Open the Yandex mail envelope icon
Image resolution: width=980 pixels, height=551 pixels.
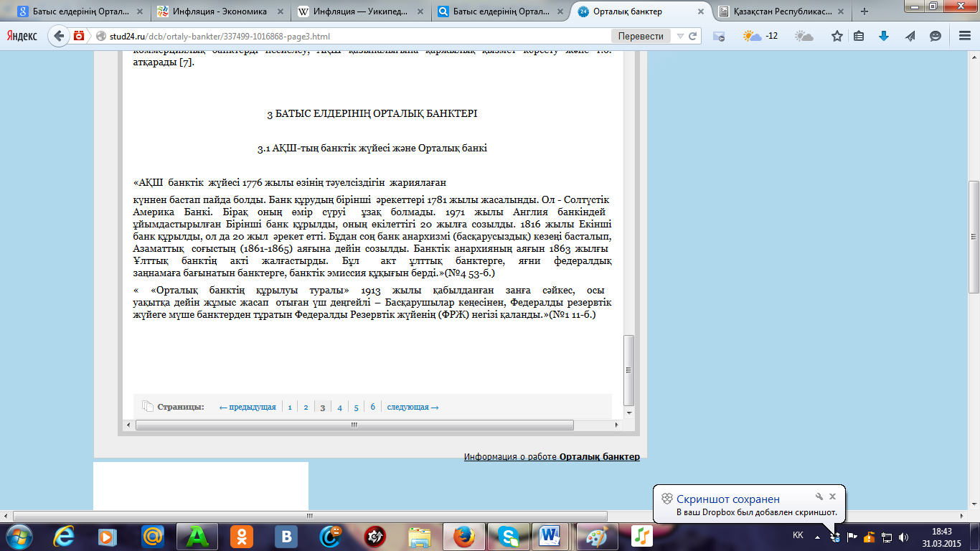click(719, 36)
